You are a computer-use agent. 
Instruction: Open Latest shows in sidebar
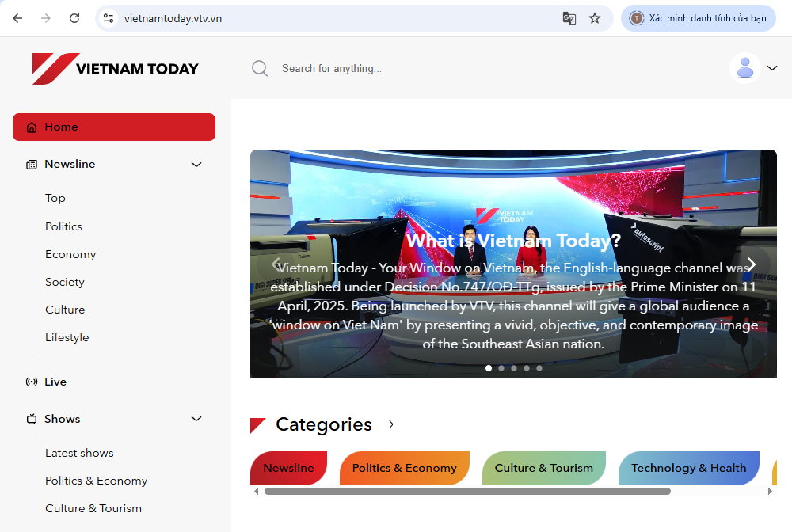click(79, 454)
